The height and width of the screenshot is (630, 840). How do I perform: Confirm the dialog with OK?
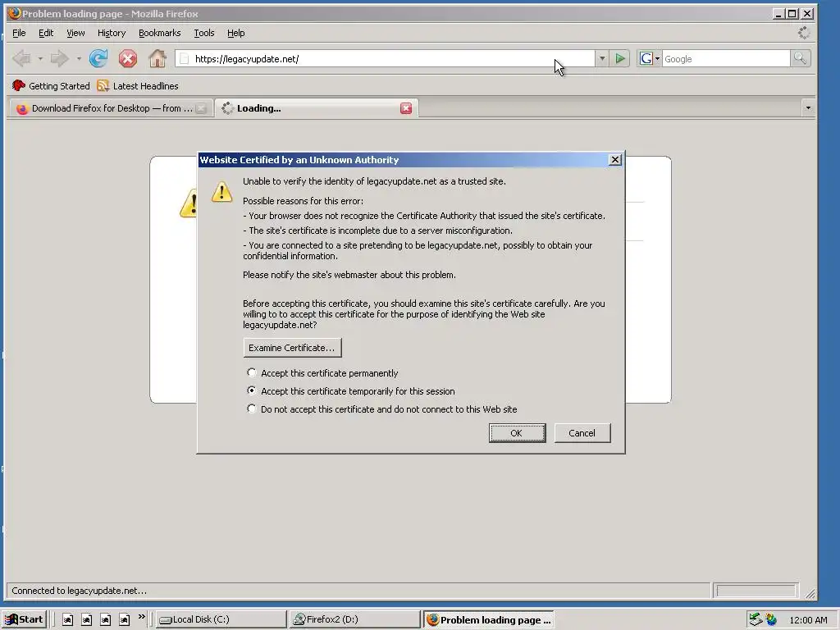517,433
